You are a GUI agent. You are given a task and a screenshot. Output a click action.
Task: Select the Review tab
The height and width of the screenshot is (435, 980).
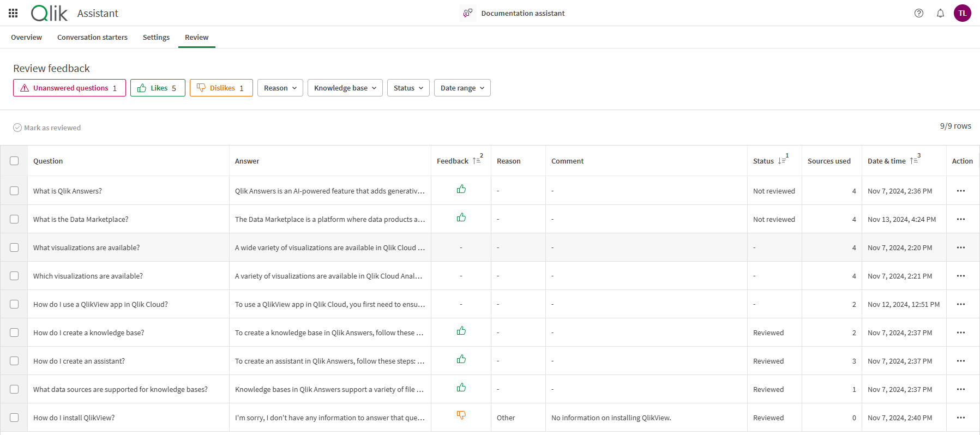point(196,37)
